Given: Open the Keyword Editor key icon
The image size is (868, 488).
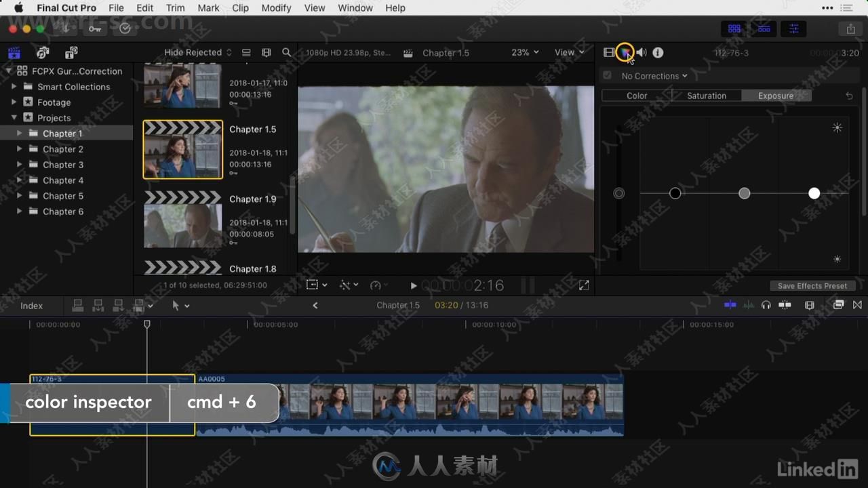Looking at the screenshot, I should pyautogui.click(x=95, y=28).
